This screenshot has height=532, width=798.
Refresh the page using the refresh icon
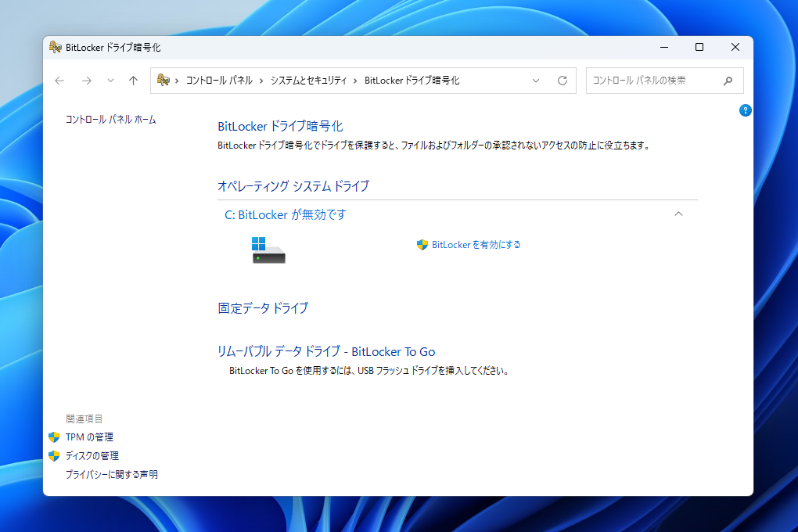coord(563,80)
